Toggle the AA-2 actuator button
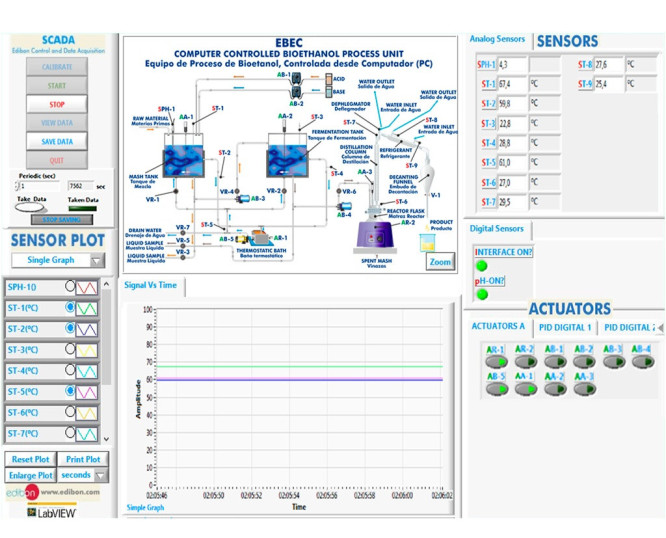This screenshot has width=666, height=538. tap(555, 389)
